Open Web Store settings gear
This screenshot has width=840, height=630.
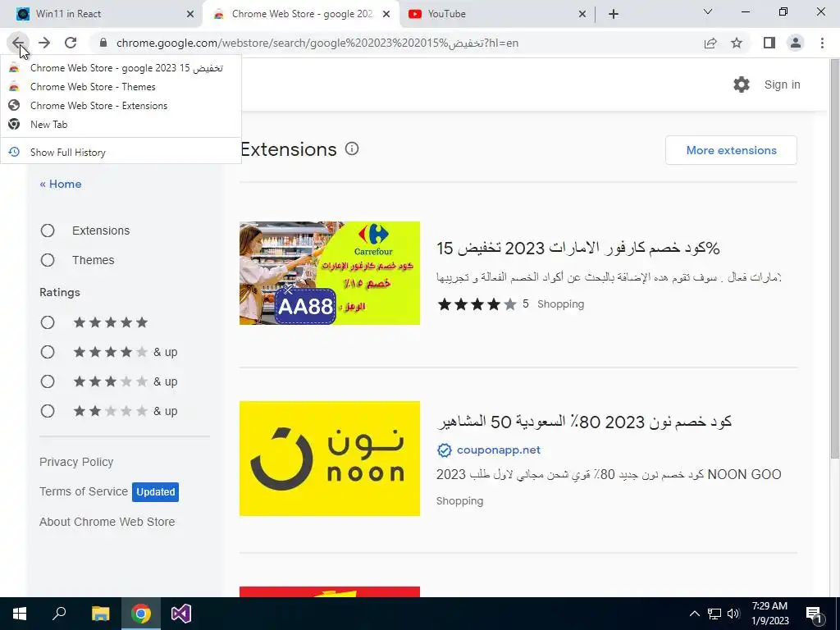coord(742,84)
